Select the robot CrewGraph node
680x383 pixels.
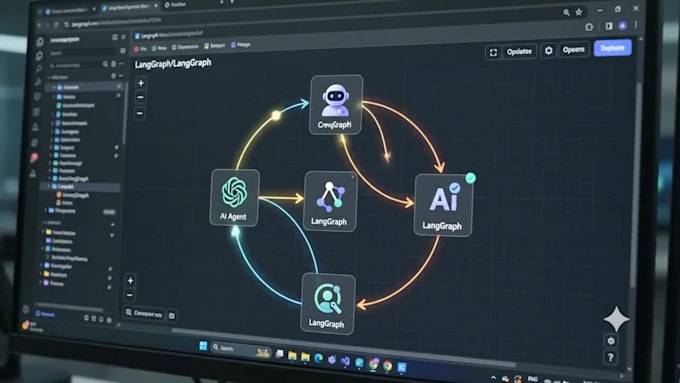pyautogui.click(x=336, y=105)
